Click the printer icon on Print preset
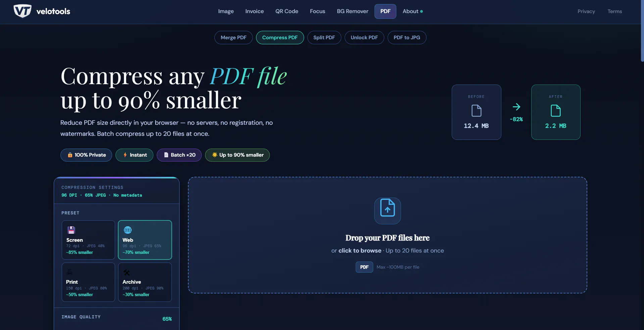Image resolution: width=644 pixels, height=330 pixels. [69, 272]
